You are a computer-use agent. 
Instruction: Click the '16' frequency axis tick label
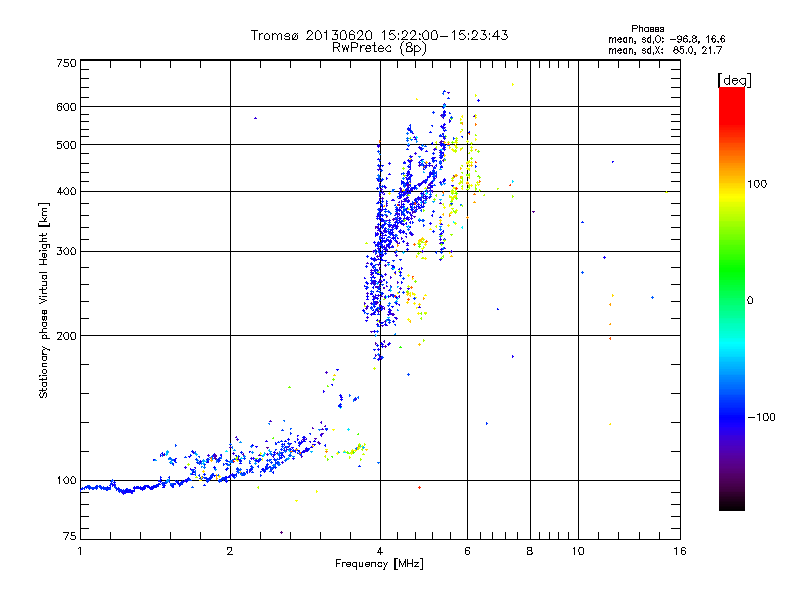[680, 552]
